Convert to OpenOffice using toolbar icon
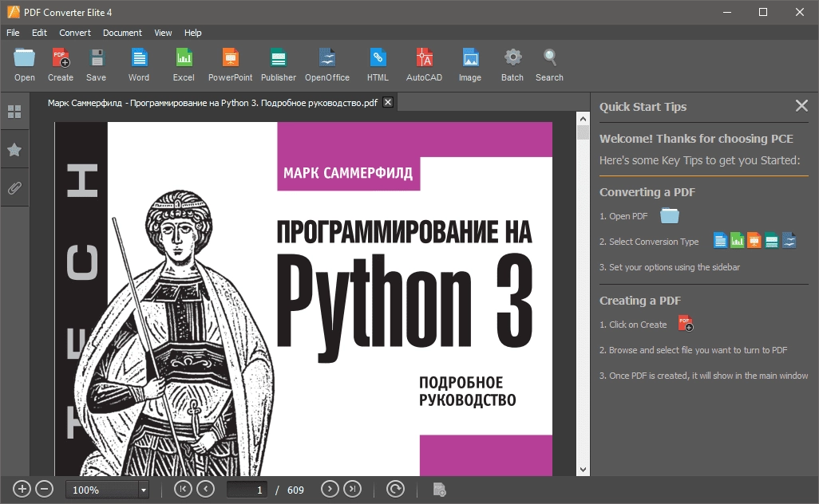The image size is (819, 504). tap(327, 57)
